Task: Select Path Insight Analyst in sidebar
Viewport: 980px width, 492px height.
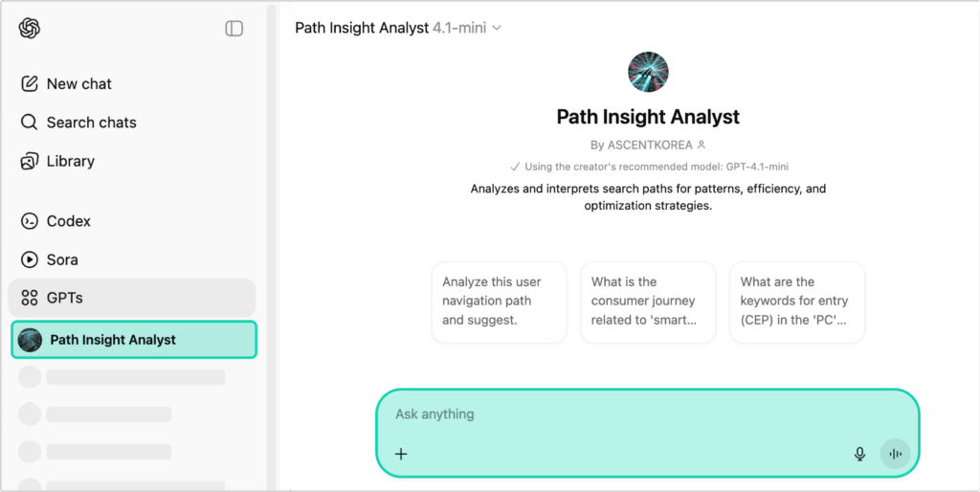Action: click(113, 340)
